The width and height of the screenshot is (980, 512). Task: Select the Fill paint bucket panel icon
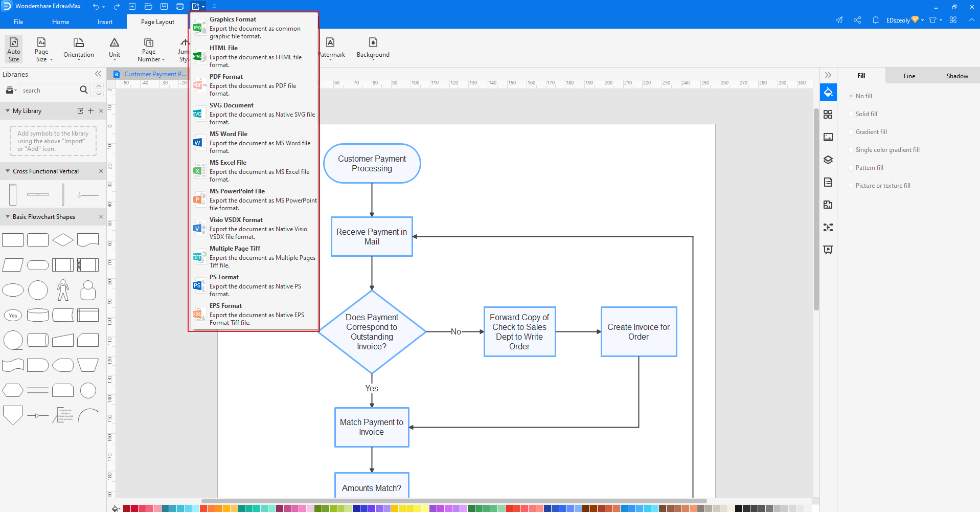828,92
